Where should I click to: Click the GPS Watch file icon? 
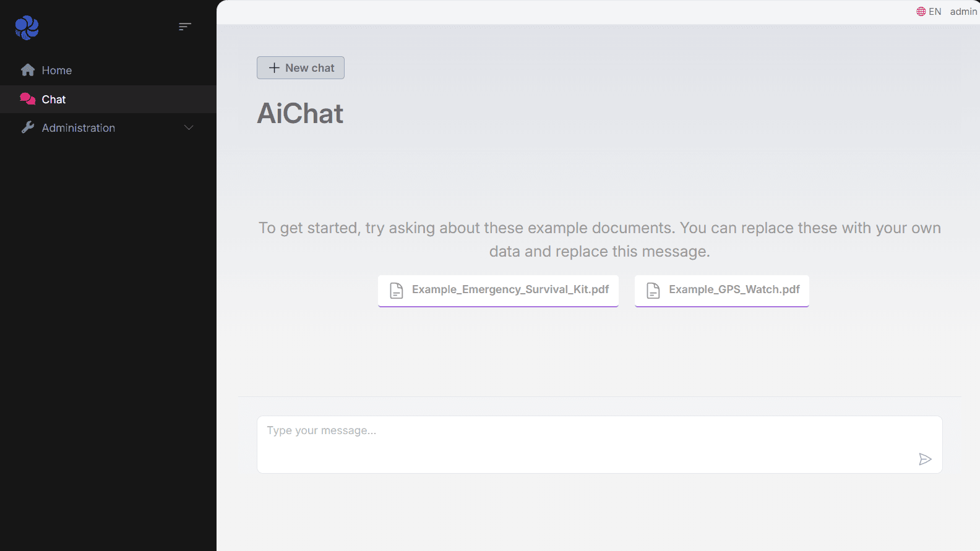(x=653, y=290)
